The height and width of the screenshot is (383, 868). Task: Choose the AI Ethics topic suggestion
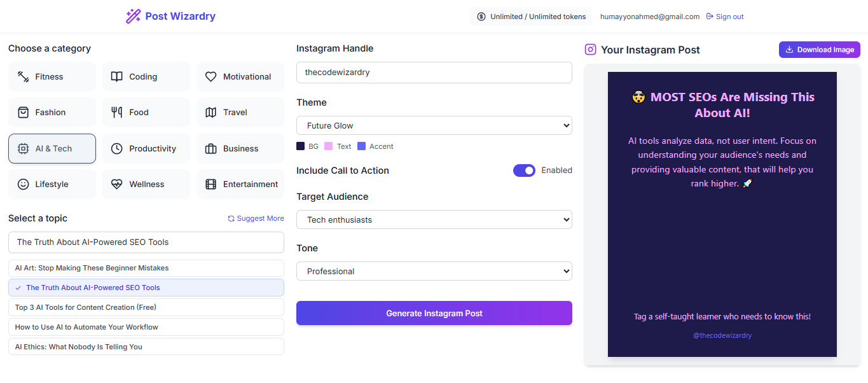(146, 347)
